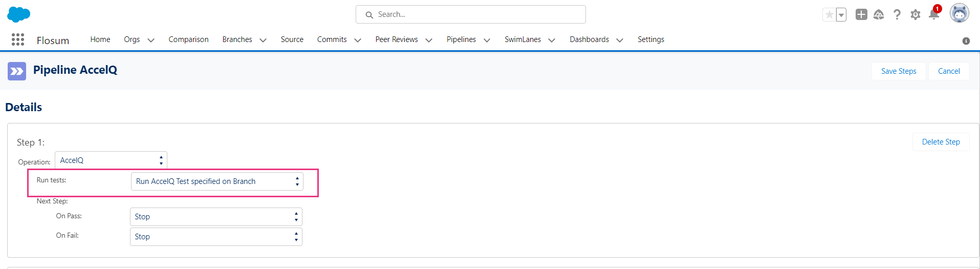Image resolution: width=980 pixels, height=269 pixels.
Task: Open the notifications bell
Action: 934,14
